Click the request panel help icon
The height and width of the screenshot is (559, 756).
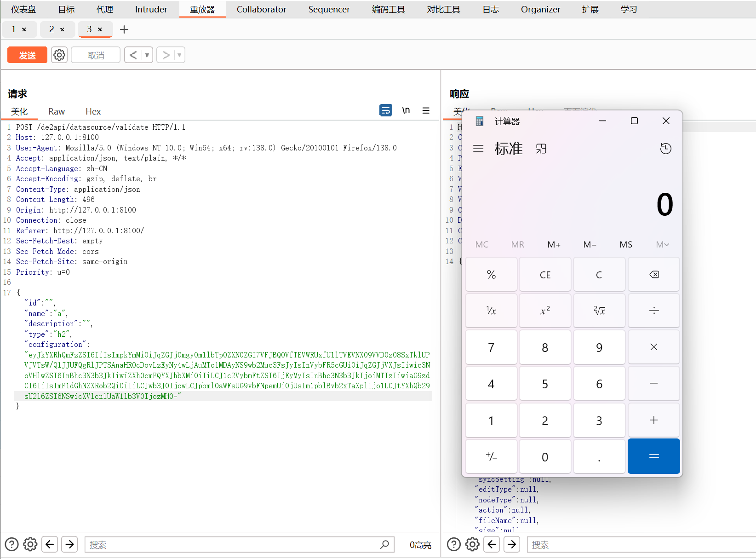click(x=11, y=544)
